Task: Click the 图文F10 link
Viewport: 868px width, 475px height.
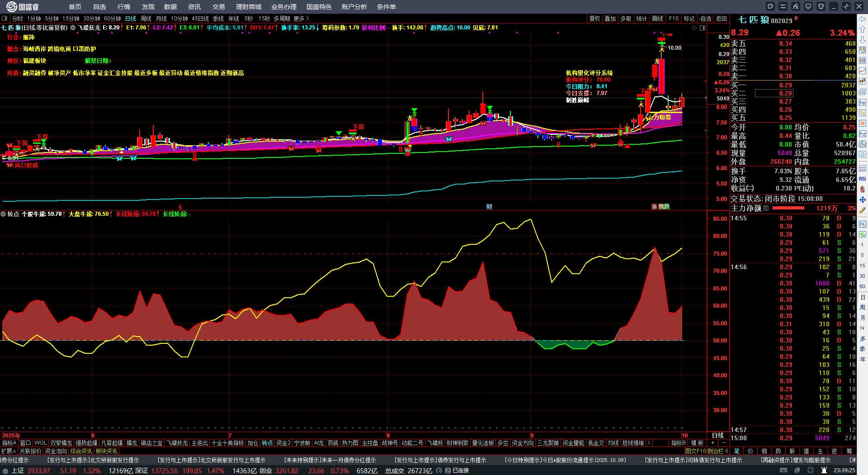Action: click(695, 451)
